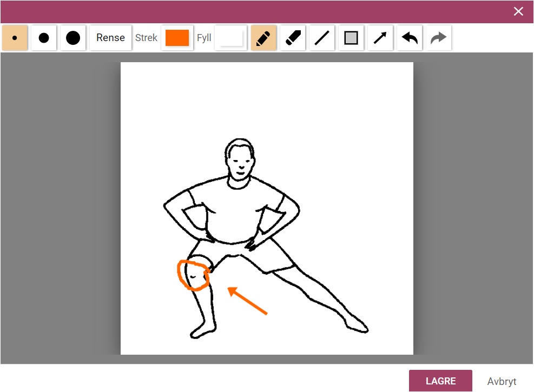Click the exercise figure drawing canvas
Viewport: 534px width, 392px height.
[x=267, y=208]
